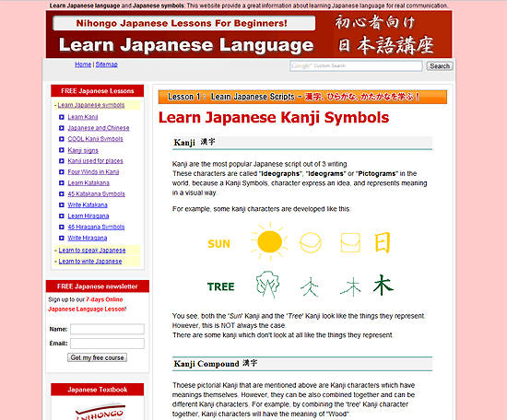Open Learn to write Japanese link
This screenshot has height=420, width=507.
(90, 261)
